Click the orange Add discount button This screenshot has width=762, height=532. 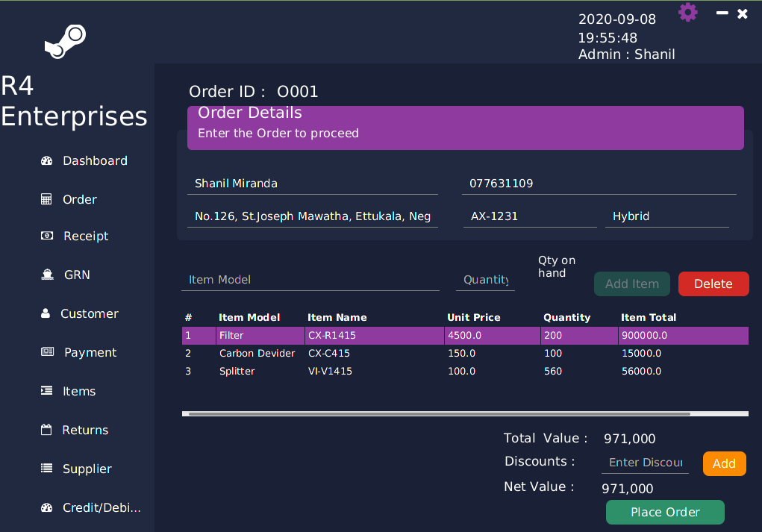[724, 463]
